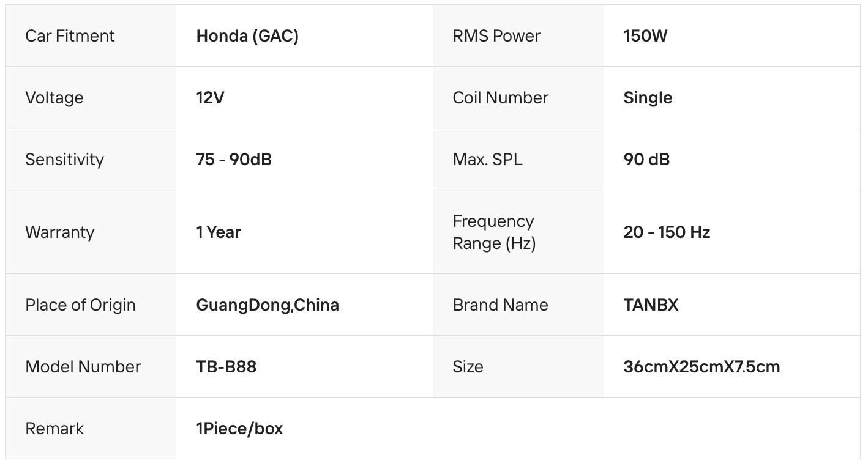
Task: Click the Frequency Range (Hz) label
Action: (493, 232)
